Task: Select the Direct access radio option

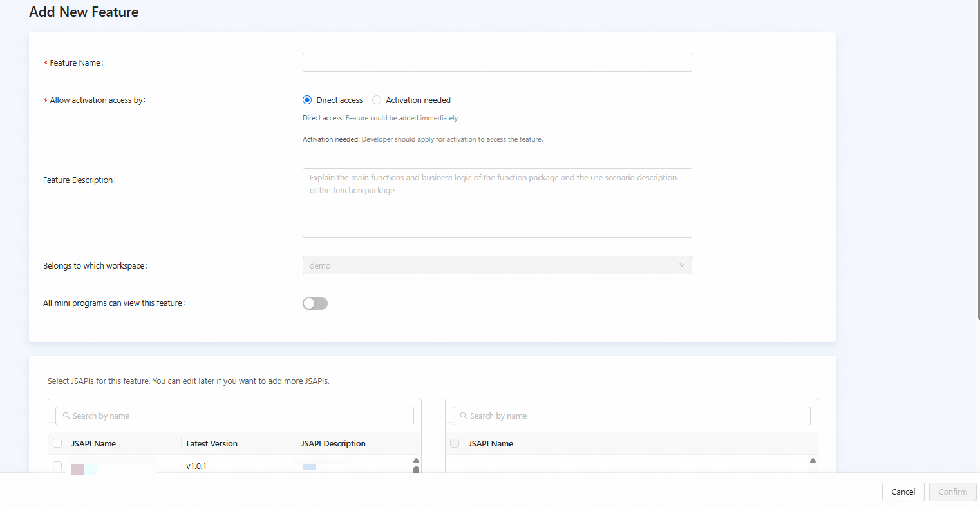Action: [307, 100]
